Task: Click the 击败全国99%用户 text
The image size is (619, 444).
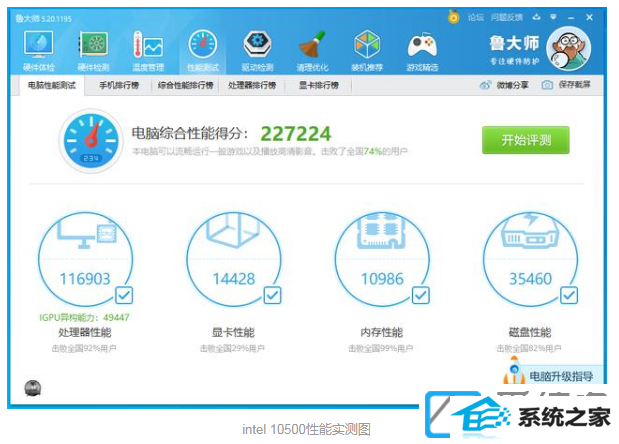Action: [381, 348]
